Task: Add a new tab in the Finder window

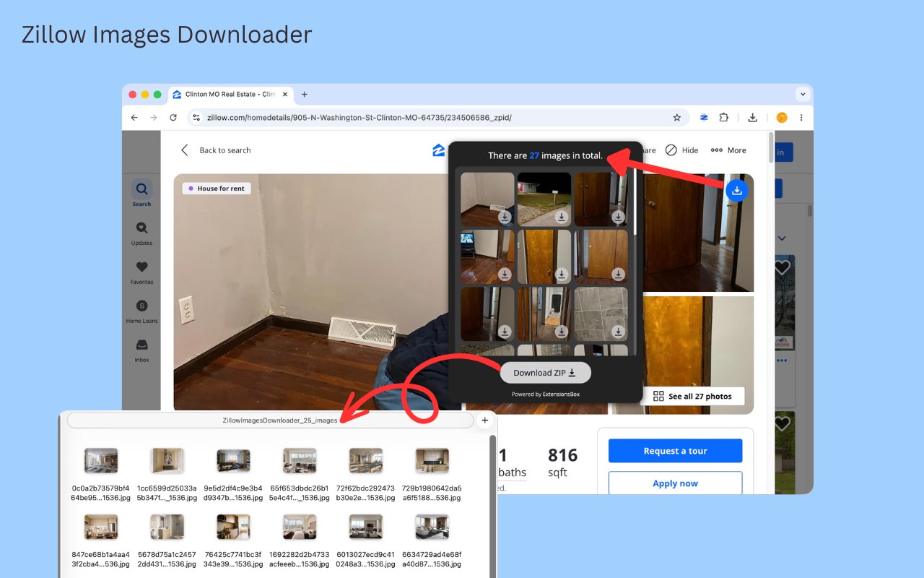Action: pyautogui.click(x=485, y=420)
